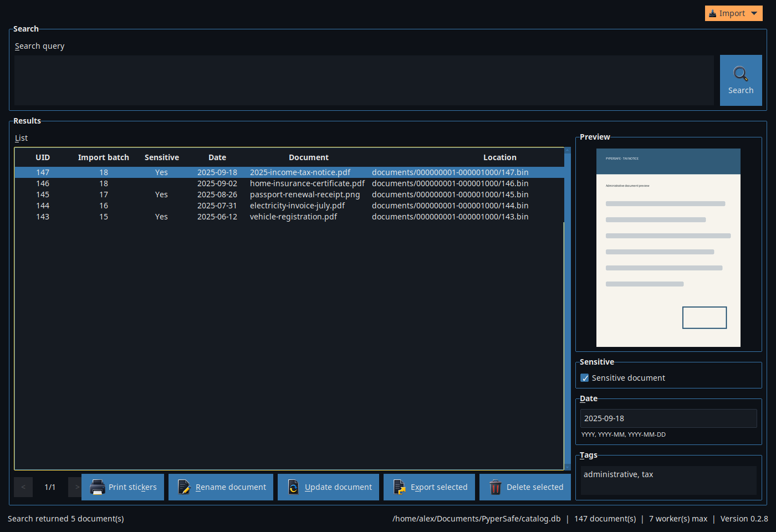Go to the next results page
The height and width of the screenshot is (532, 776).
(x=75, y=487)
